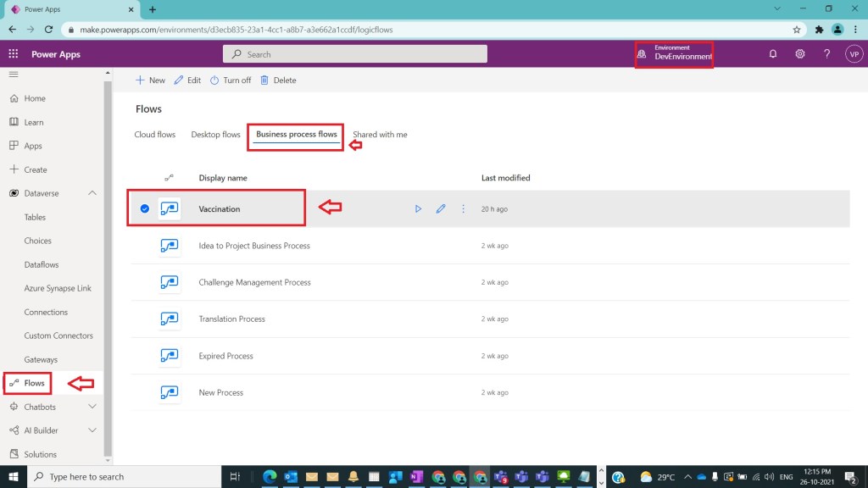868x488 pixels.
Task: Click the Idea to Project flow icon
Action: [170, 246]
